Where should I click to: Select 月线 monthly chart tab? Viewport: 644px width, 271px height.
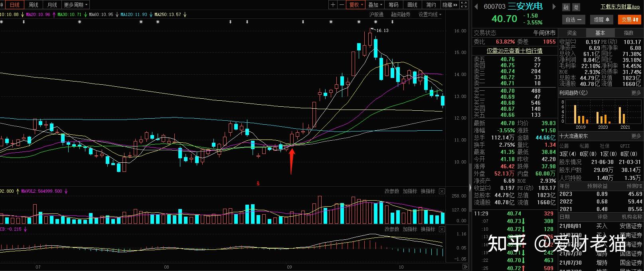(x=52, y=5)
